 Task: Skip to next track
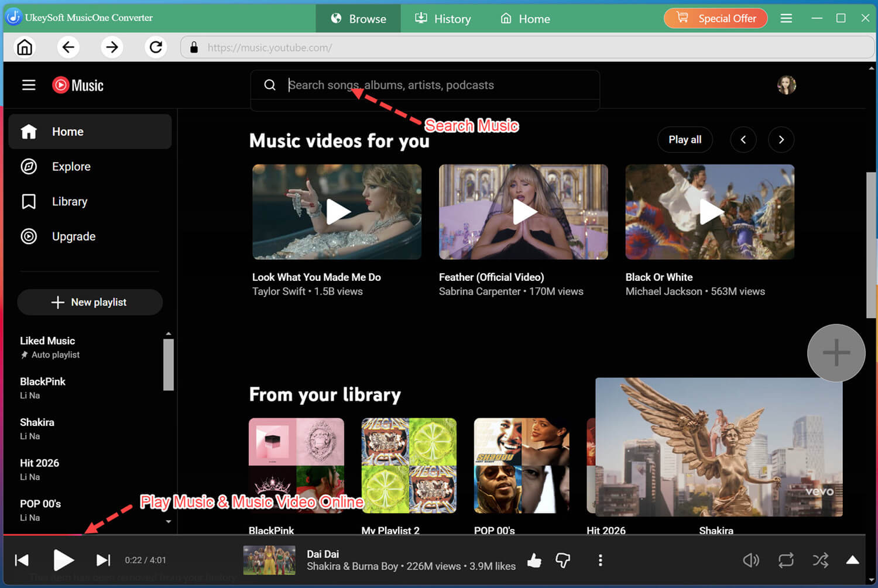pyautogui.click(x=103, y=560)
